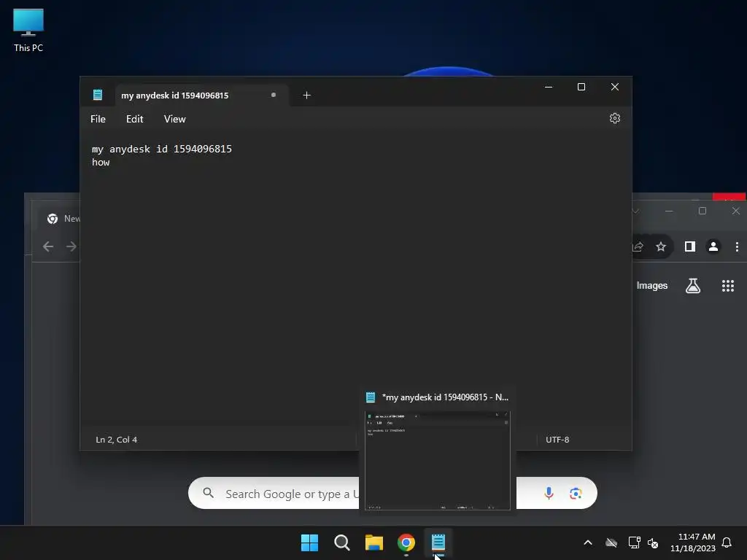Maximize the Notepad window
Screen dimensions: 747x560
(581, 87)
